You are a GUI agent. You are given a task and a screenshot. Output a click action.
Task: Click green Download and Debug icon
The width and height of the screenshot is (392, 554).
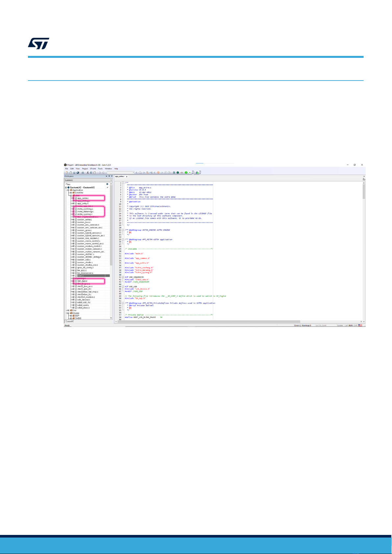[x=186, y=172]
